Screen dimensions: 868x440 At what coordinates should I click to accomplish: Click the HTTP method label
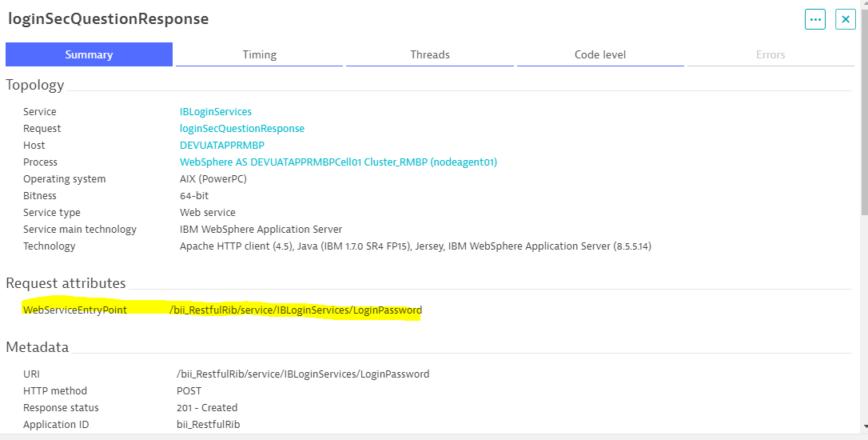55,390
